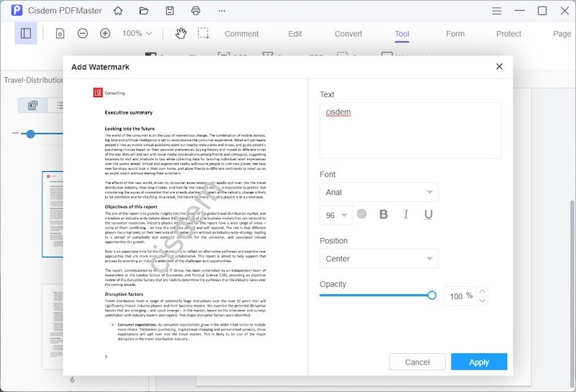Click the LSE Consulting logo in preview
This screenshot has height=392, width=576.
point(109,93)
